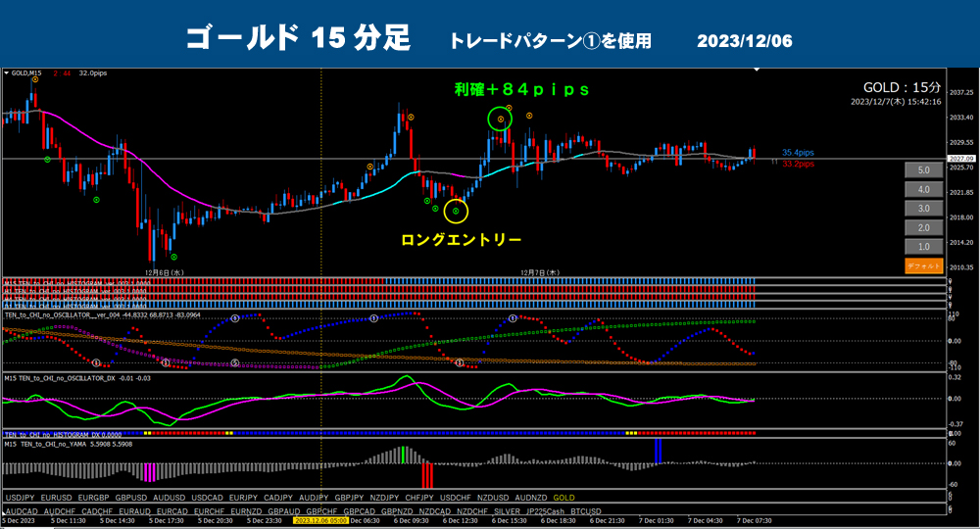Switch chart to CADCHF symbol
This screenshot has height=529, width=980.
point(97,511)
